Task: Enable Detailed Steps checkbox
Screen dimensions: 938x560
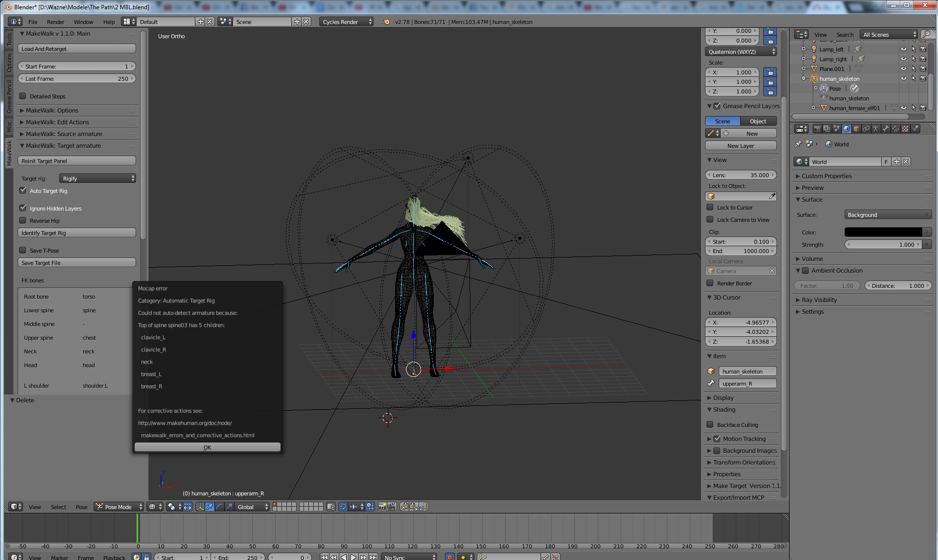Action: click(23, 96)
